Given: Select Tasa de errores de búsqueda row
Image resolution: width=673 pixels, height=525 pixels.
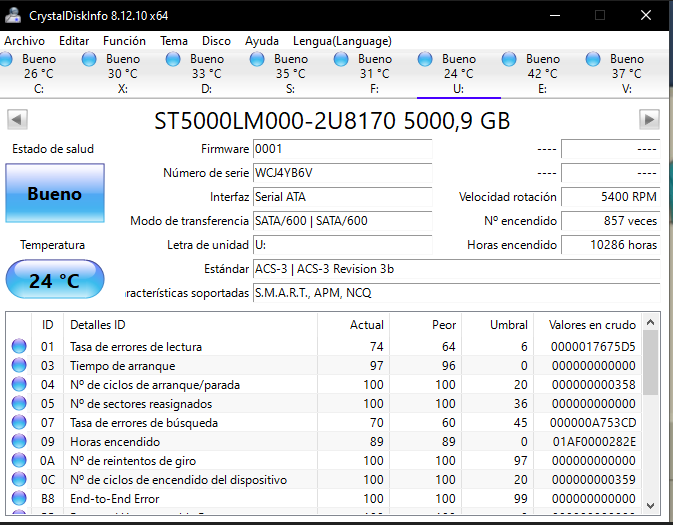Looking at the screenshot, I should [324, 422].
